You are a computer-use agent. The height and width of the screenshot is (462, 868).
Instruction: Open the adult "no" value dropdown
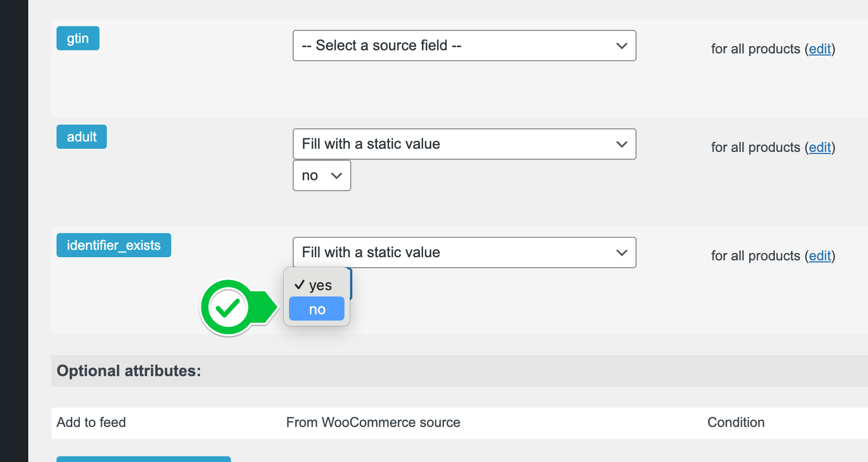click(322, 175)
